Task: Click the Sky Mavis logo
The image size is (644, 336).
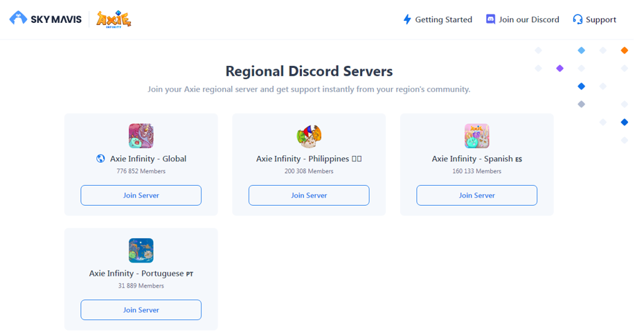Action: (46, 19)
